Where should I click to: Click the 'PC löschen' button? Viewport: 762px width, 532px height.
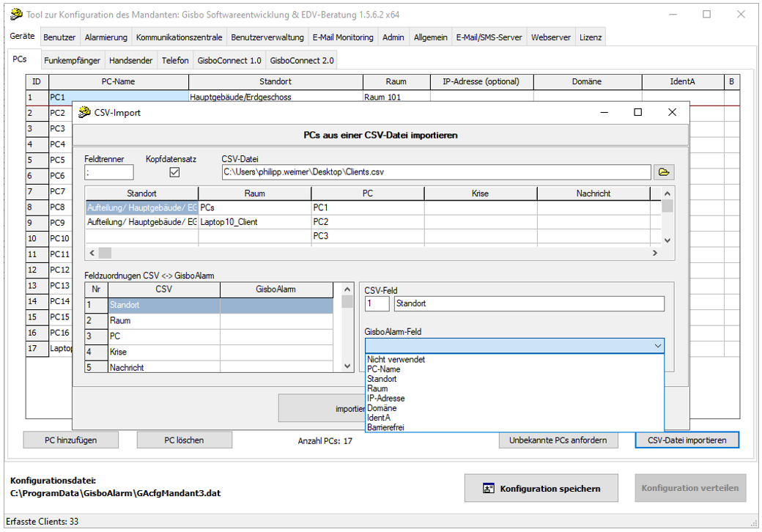[184, 440]
